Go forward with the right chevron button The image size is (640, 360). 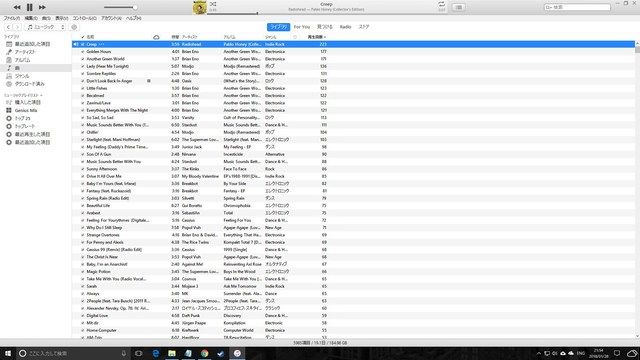(x=17, y=27)
